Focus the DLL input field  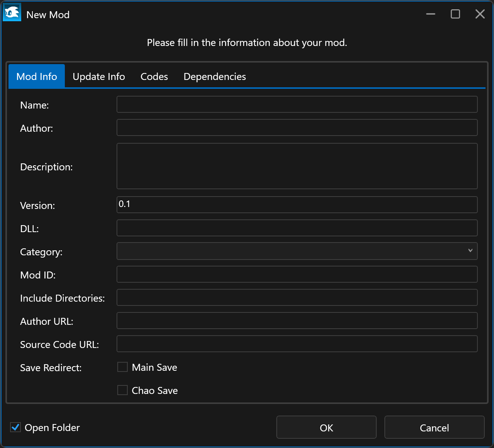click(x=297, y=228)
